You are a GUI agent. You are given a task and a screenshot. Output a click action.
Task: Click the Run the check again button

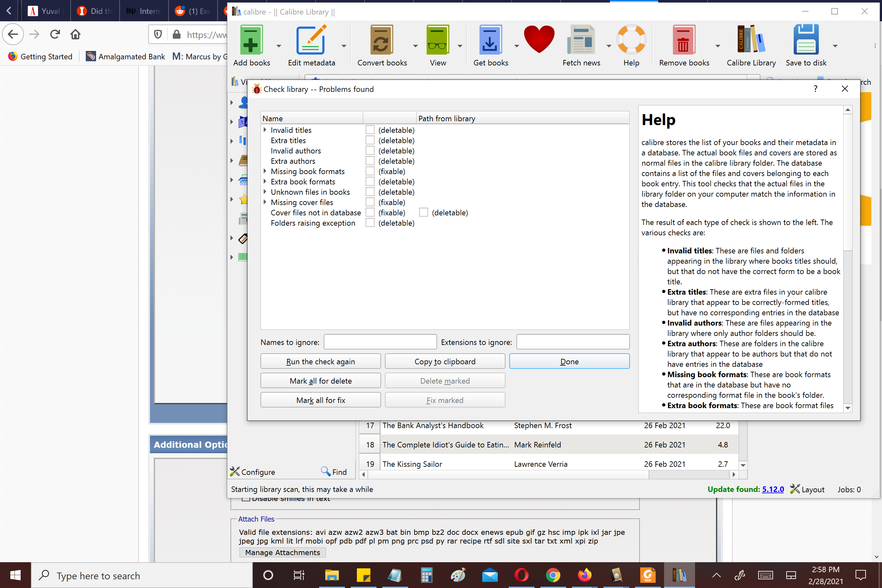(x=320, y=361)
